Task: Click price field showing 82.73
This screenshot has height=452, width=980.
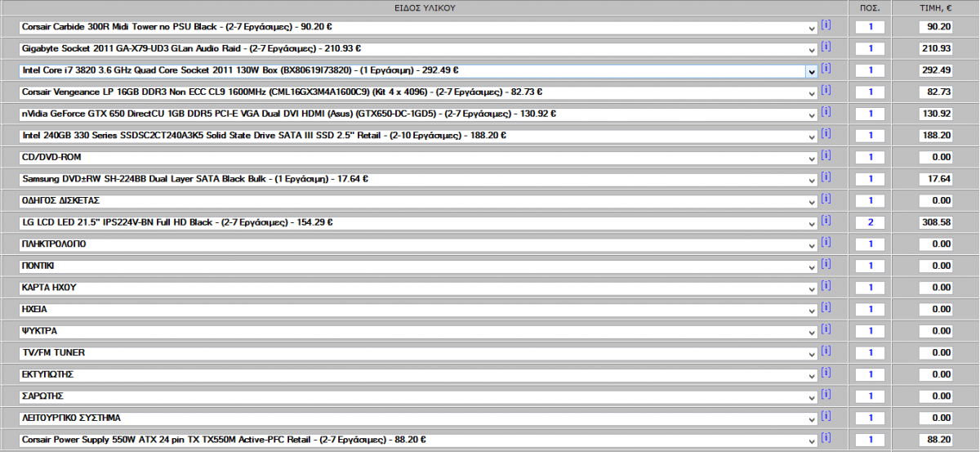Action: 936,92
